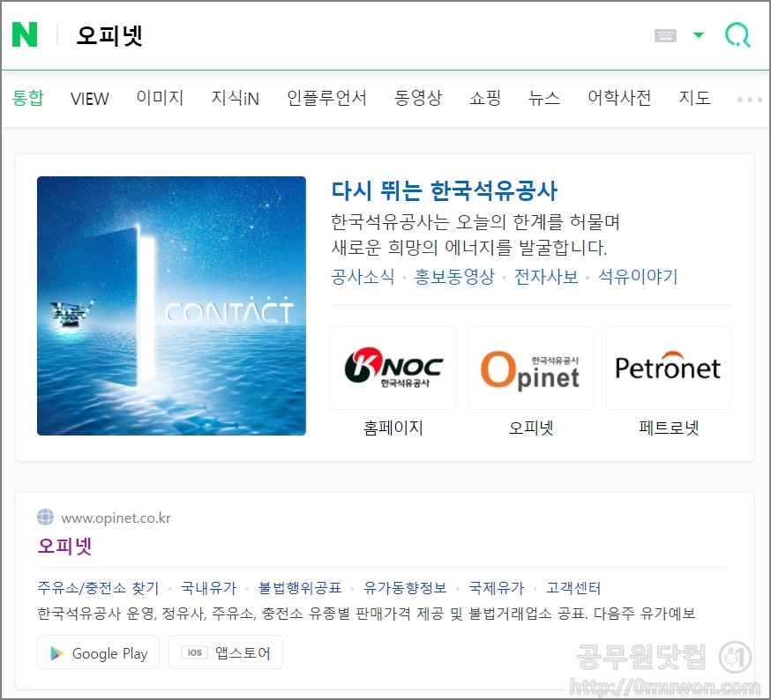Open the 유가동향정보 link
The width and height of the screenshot is (771, 700).
tap(405, 588)
